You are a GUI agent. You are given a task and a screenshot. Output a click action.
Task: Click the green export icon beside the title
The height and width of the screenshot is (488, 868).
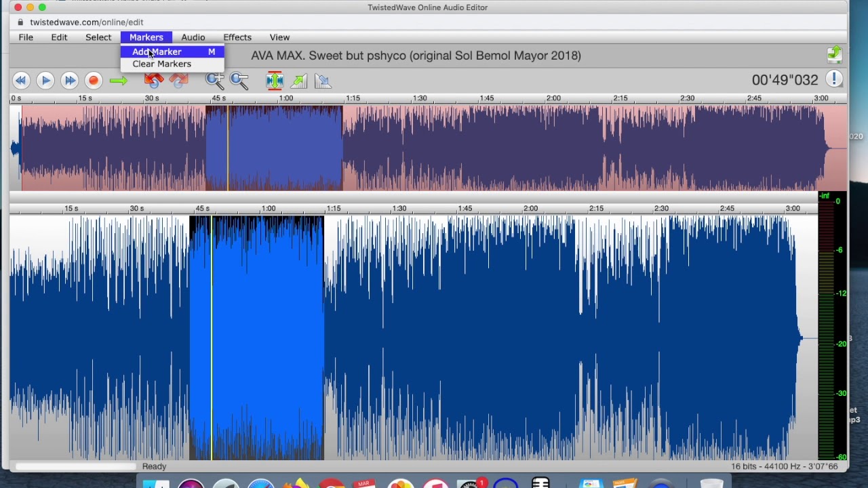(834, 54)
